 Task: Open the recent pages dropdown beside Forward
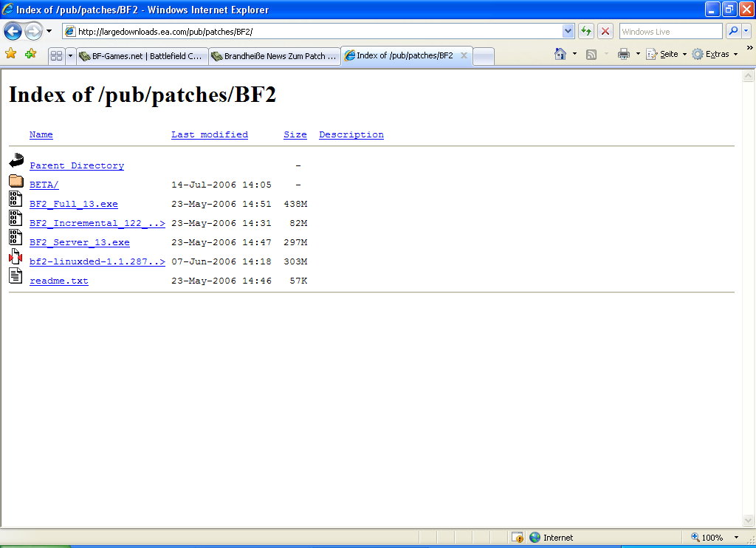pos(49,31)
